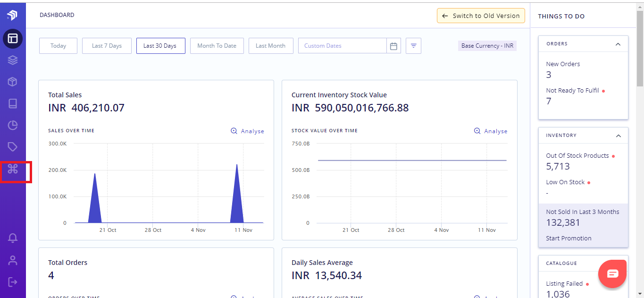The image size is (644, 298).
Task: Click the DASHBOARD page heading
Action: pyautogui.click(x=57, y=15)
